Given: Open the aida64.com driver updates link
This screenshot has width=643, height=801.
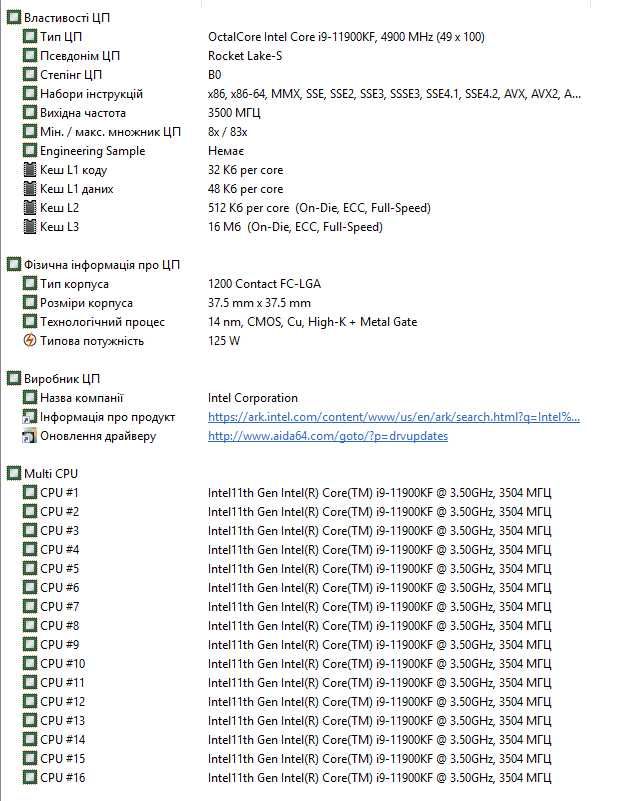Looking at the screenshot, I should pos(328,436).
